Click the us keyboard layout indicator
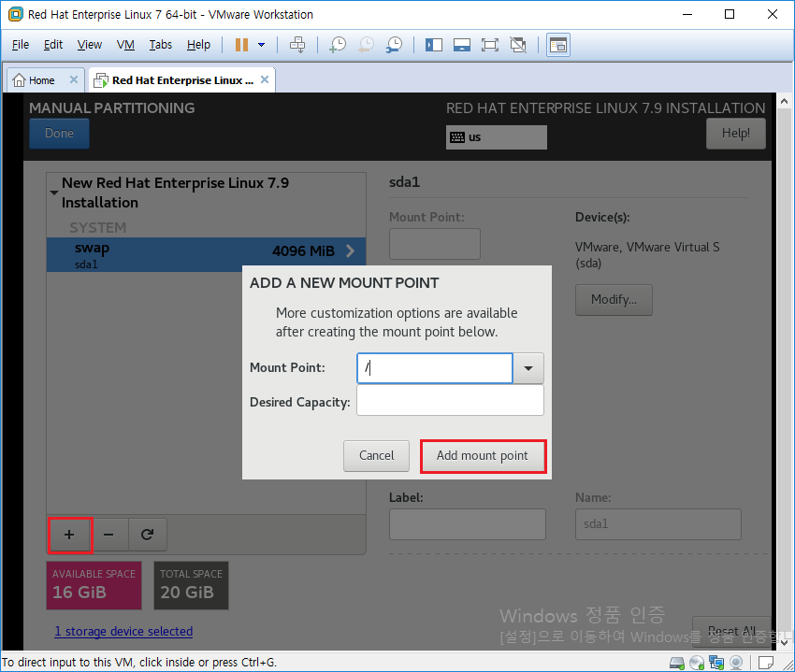Image resolution: width=795 pixels, height=672 pixels. click(x=497, y=137)
